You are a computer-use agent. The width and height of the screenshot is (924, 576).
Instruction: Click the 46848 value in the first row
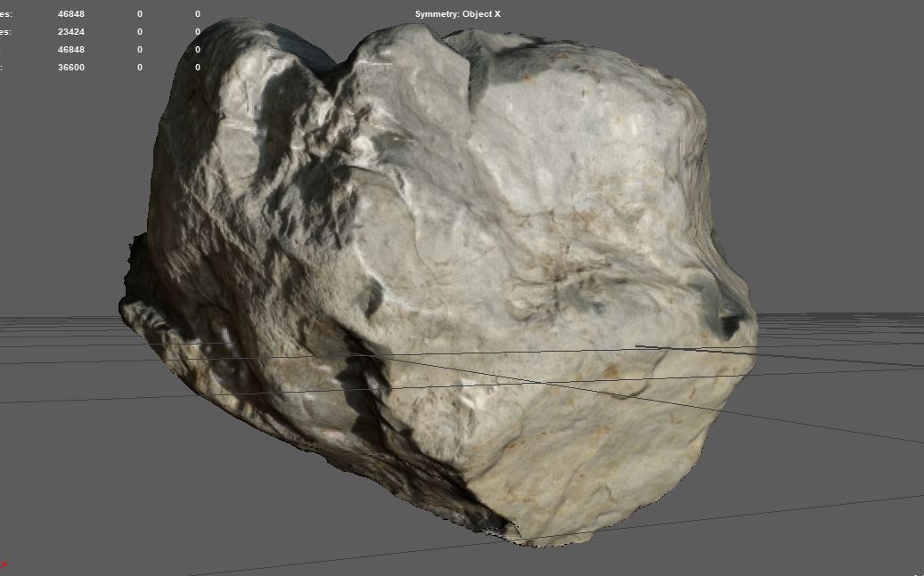click(70, 14)
